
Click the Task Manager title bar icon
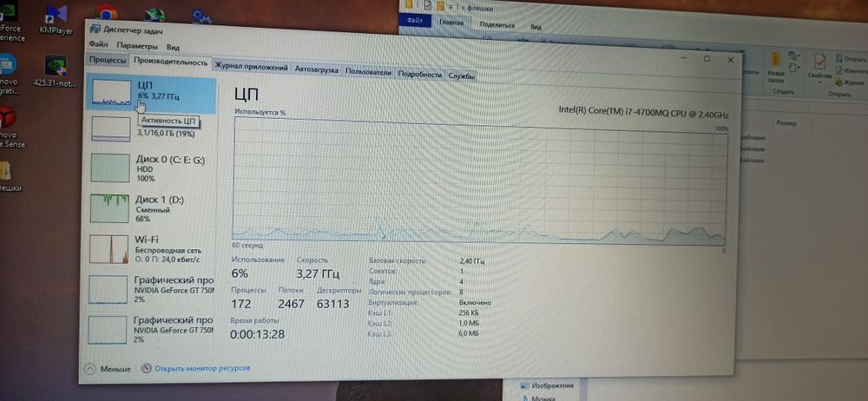(x=95, y=29)
